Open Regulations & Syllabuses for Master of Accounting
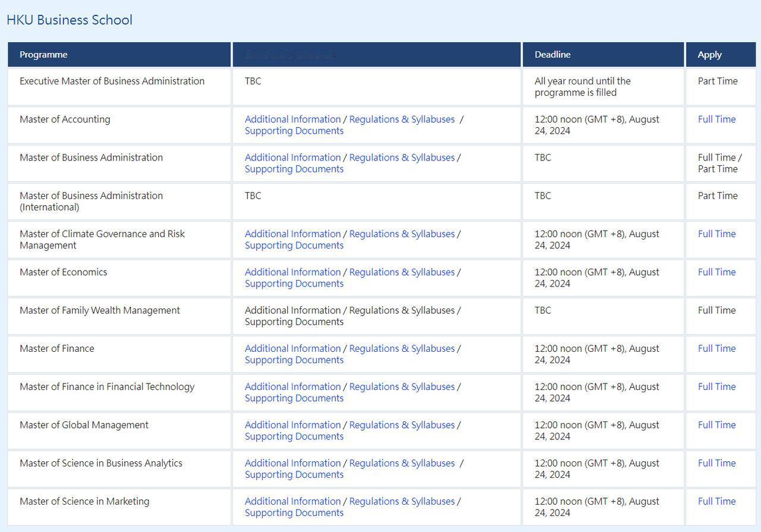Viewport: 761px width, 532px height. [x=402, y=119]
